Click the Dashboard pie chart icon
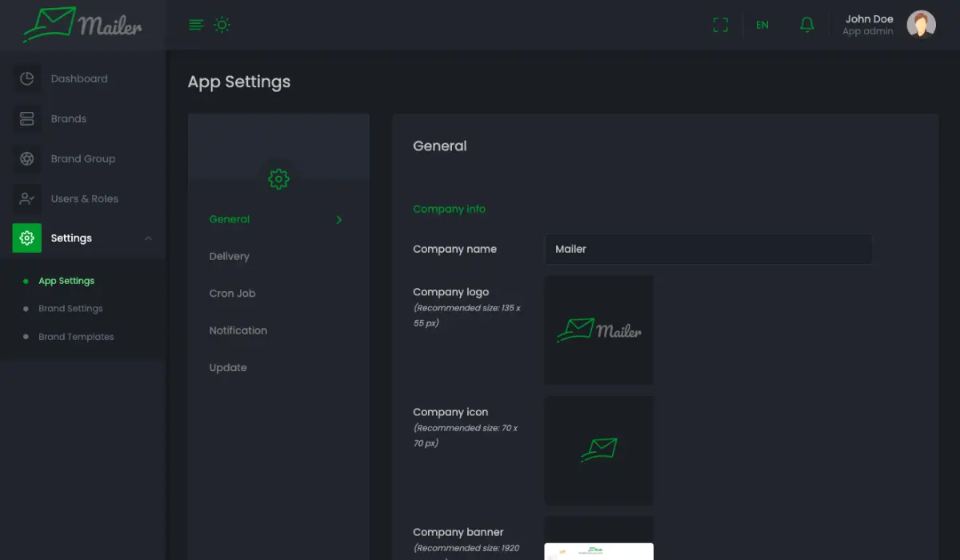960x560 pixels. point(26,78)
